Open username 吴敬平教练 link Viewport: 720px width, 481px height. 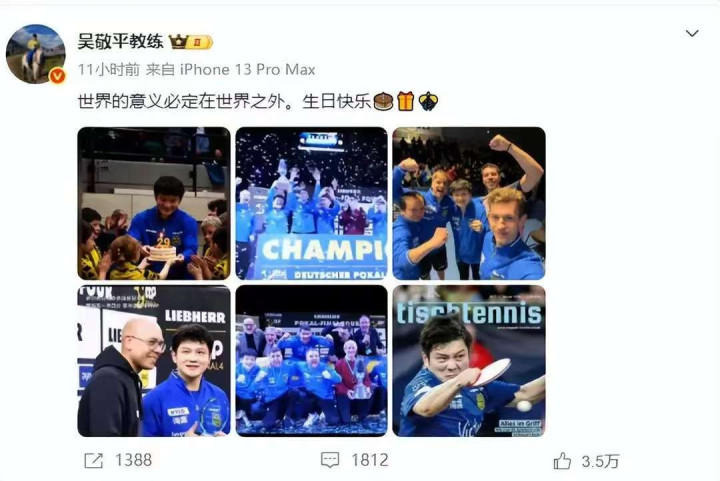click(x=120, y=41)
